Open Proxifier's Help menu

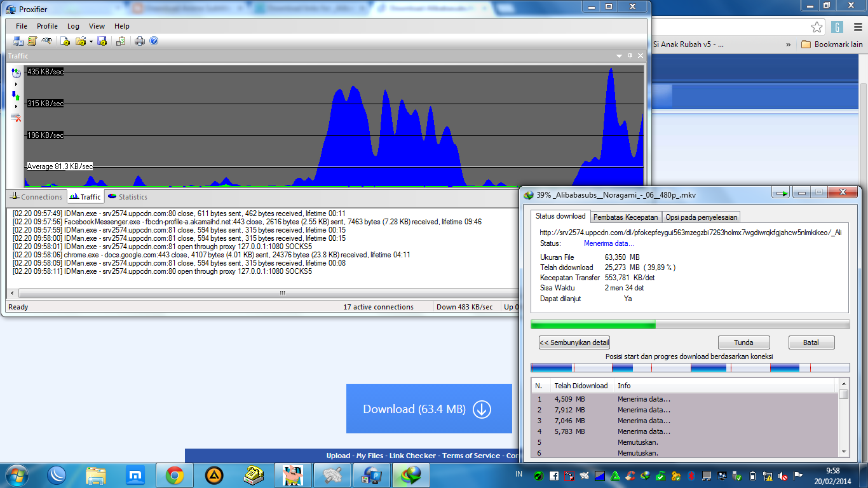coord(122,26)
